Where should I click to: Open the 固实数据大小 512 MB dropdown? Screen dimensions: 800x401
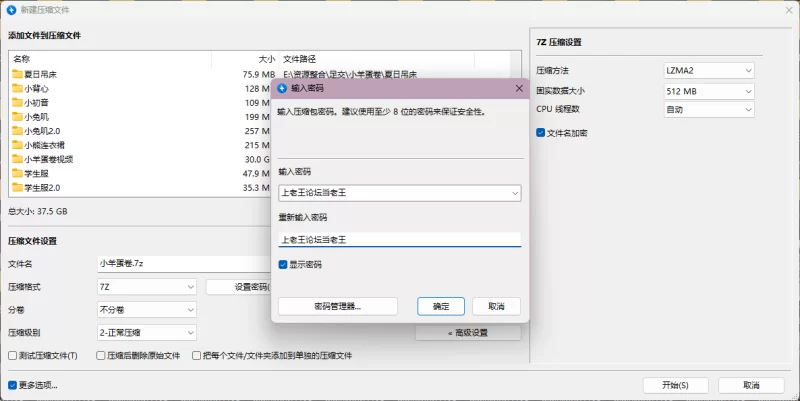click(709, 91)
